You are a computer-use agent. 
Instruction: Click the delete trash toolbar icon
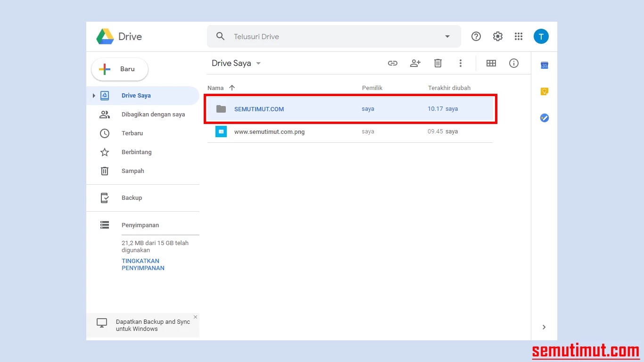(x=438, y=63)
